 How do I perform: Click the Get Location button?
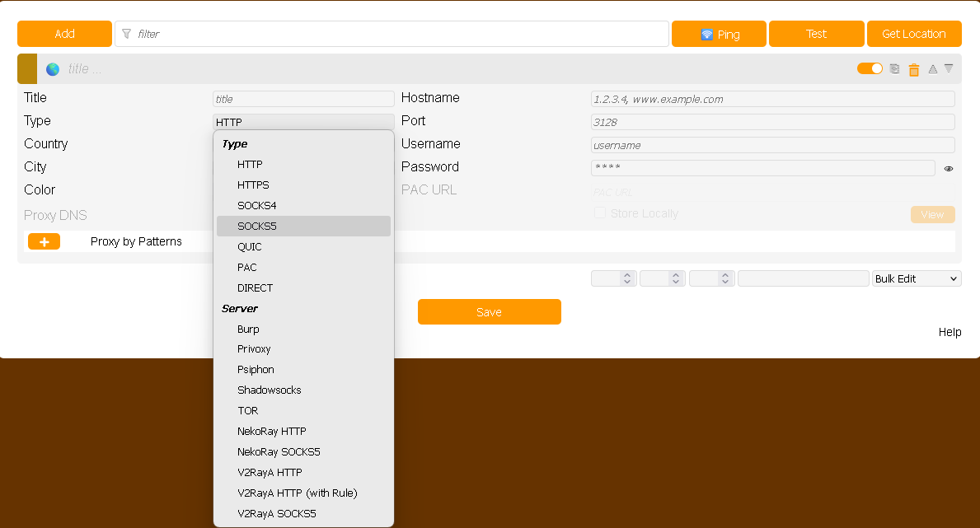tap(913, 34)
